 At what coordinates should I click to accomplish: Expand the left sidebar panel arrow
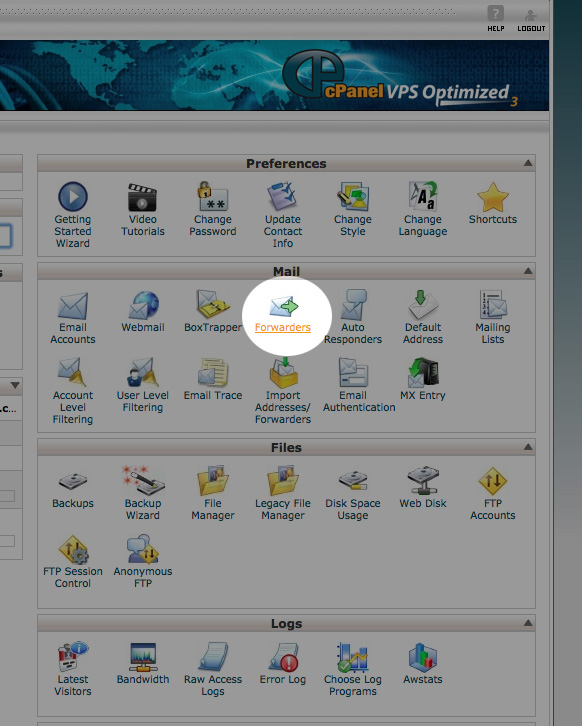pyautogui.click(x=15, y=385)
